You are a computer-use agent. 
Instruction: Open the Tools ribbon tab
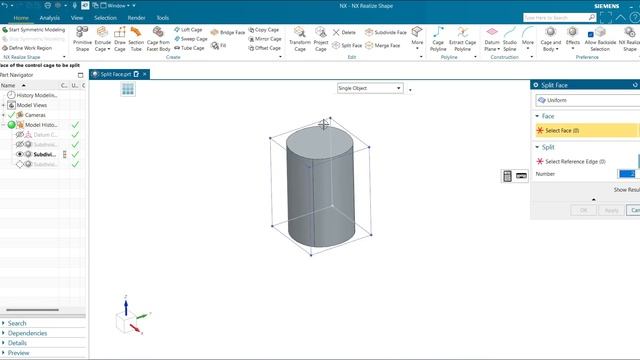click(162, 18)
